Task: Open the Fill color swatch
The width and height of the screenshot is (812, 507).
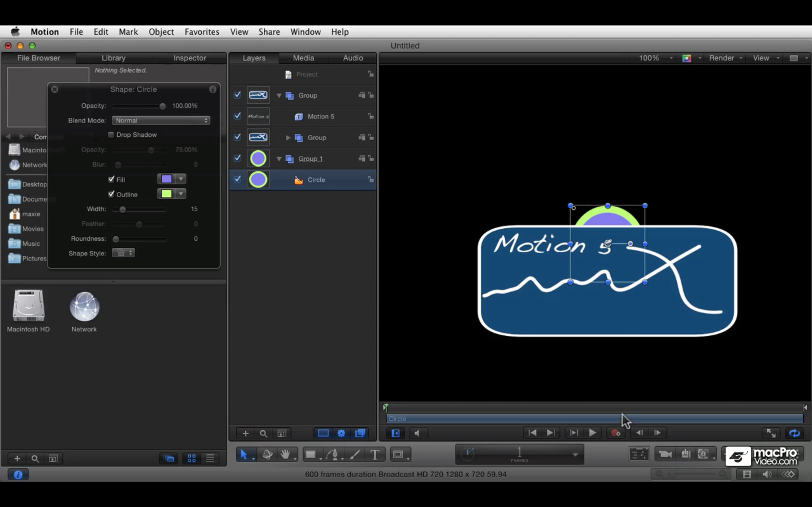Action: [167, 179]
